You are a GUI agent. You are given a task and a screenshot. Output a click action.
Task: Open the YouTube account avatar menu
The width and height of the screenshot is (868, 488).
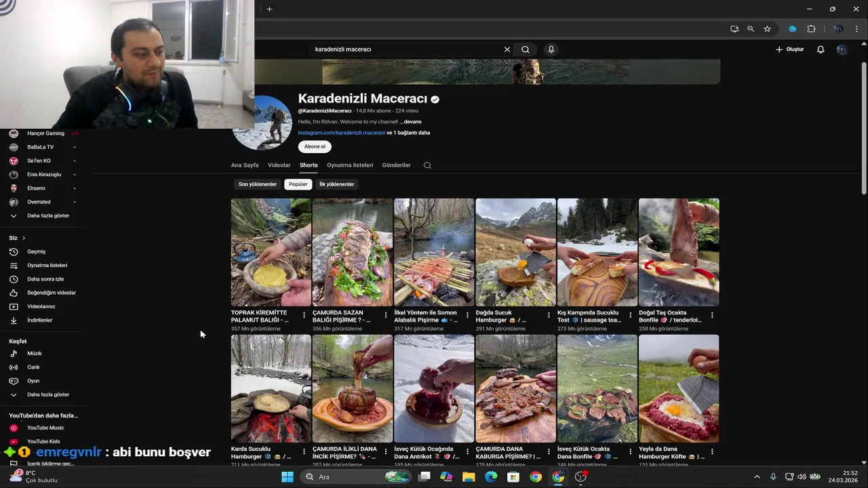(842, 49)
